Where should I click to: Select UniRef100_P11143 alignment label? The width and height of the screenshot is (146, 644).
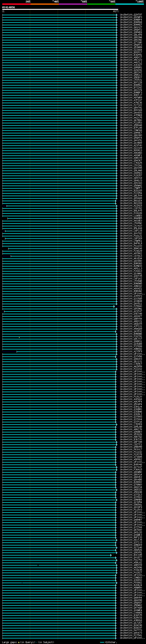[x=131, y=246]
